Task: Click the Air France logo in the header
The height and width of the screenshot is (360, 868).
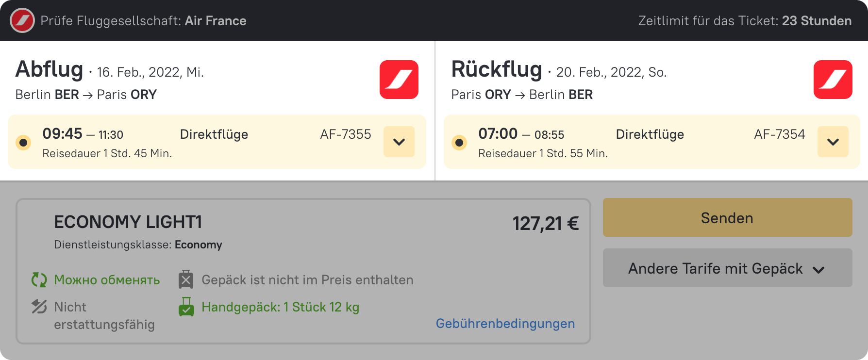Action: coord(22,21)
